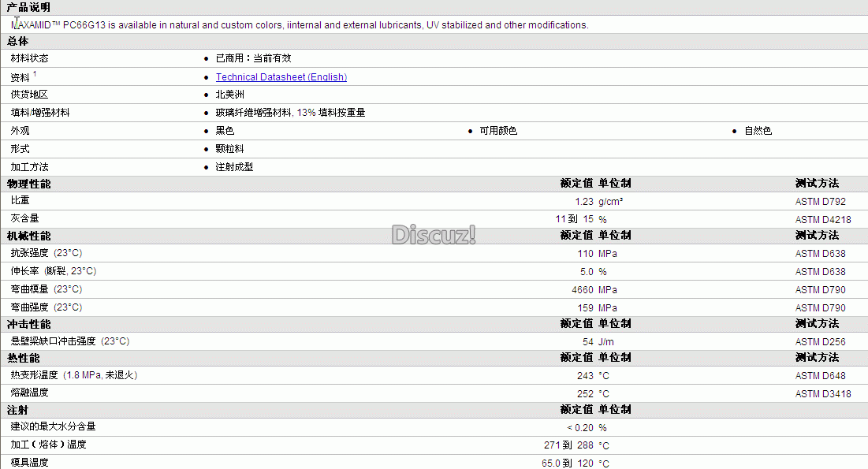Click the 机械性能 section header

[x=29, y=236]
